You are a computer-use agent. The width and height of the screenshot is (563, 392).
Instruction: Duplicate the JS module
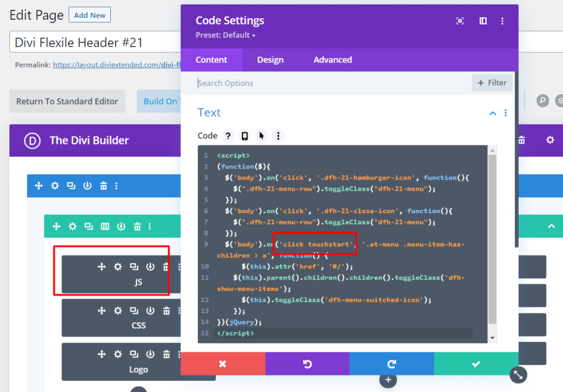134,267
